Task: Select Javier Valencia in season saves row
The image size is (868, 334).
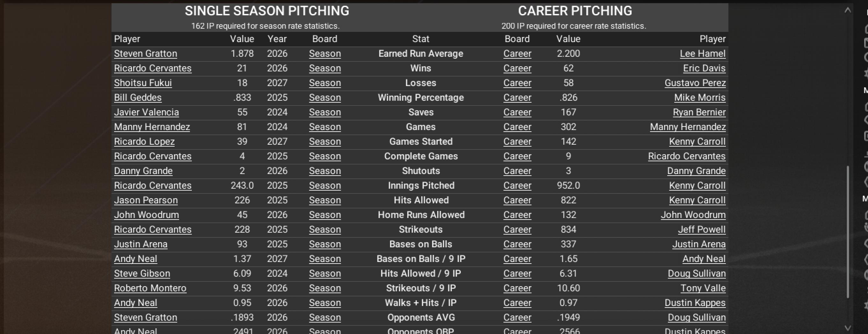Action: pyautogui.click(x=146, y=112)
